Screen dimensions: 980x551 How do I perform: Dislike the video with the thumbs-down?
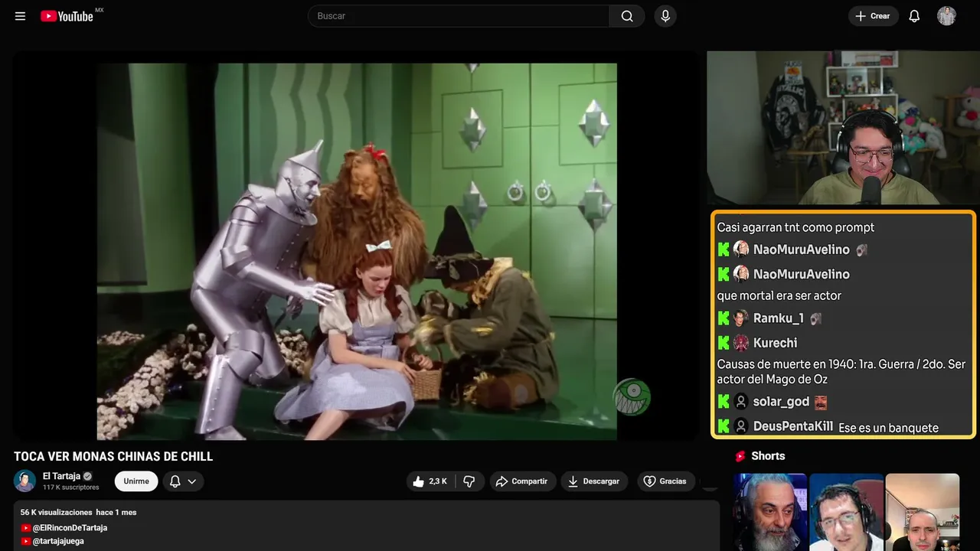click(x=469, y=481)
